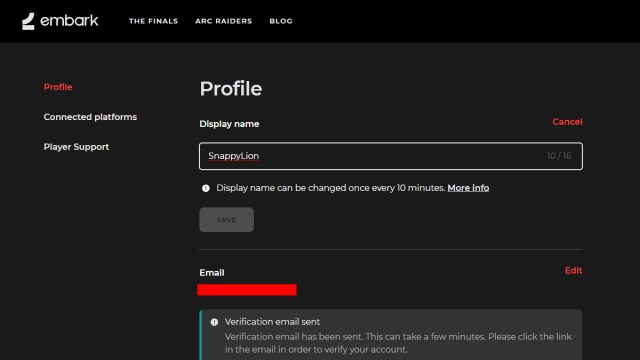
Task: Click the info icon beside display name notice
Action: 206,188
